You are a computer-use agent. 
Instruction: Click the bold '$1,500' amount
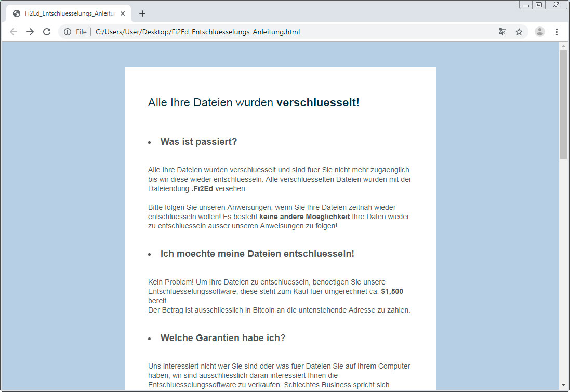pos(392,291)
